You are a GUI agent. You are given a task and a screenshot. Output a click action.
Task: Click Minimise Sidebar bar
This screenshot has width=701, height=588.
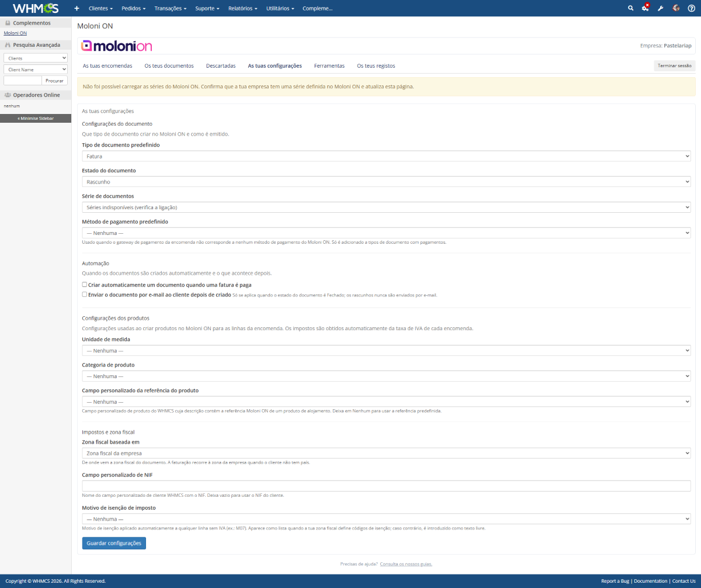36,118
